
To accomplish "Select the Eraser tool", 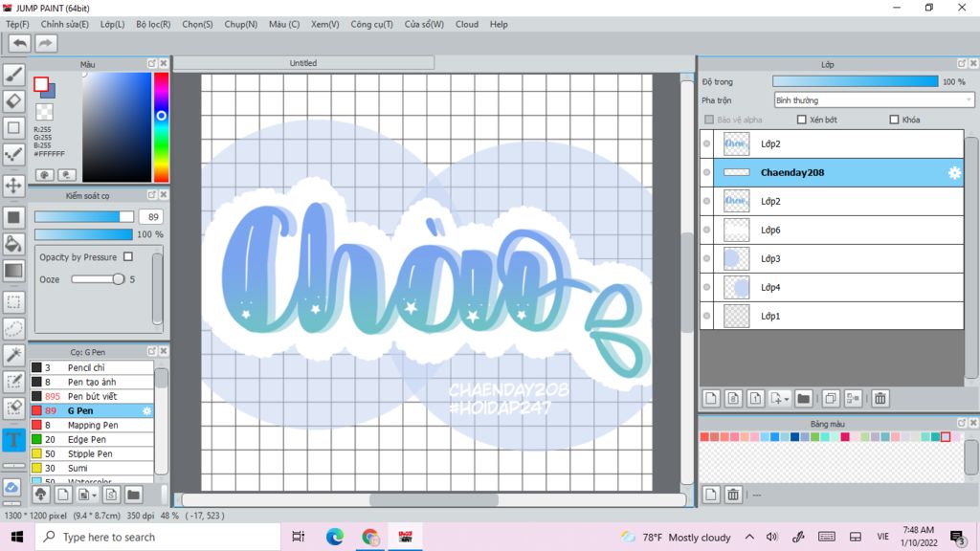I will coord(13,101).
